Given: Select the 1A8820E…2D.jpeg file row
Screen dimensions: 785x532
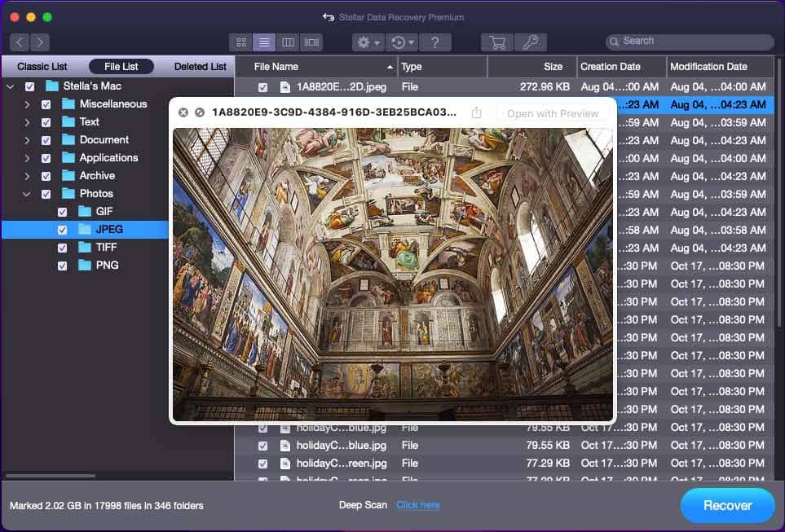Looking at the screenshot, I should coord(504,87).
